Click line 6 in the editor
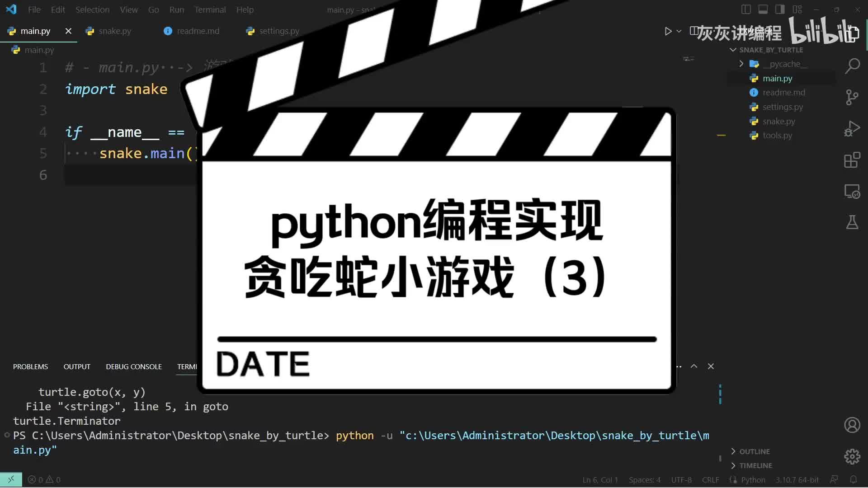Viewport: 868px width, 488px height. (x=131, y=175)
